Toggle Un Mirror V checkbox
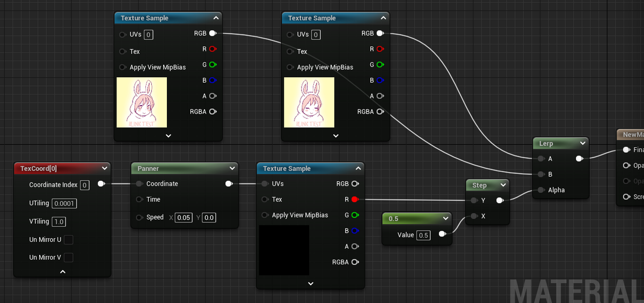This screenshot has width=644, height=303. click(68, 257)
